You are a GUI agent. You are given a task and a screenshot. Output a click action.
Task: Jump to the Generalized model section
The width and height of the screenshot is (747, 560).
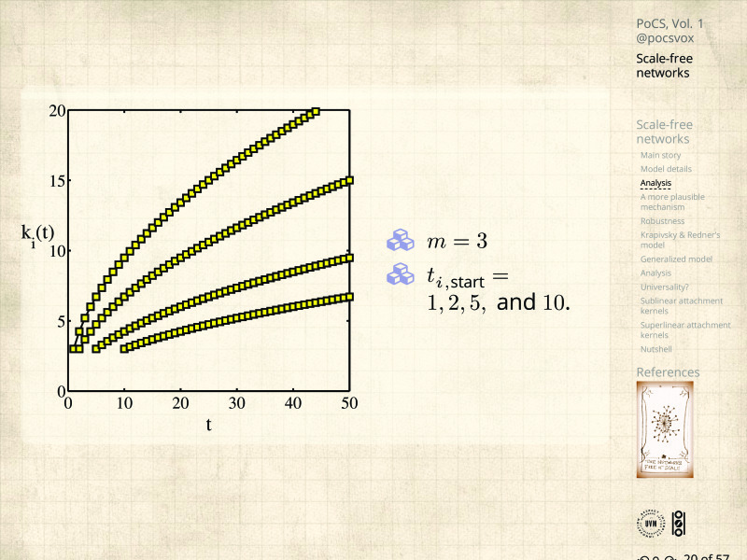(x=676, y=259)
